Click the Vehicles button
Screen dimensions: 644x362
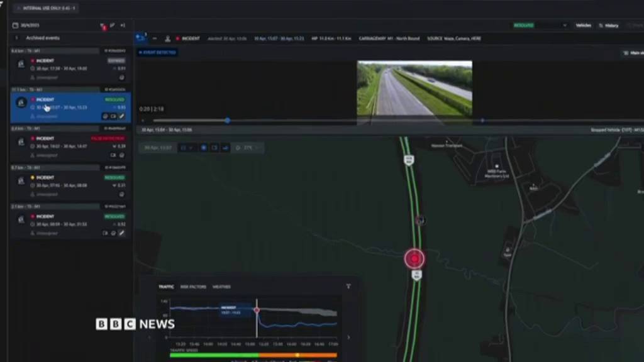(583, 25)
